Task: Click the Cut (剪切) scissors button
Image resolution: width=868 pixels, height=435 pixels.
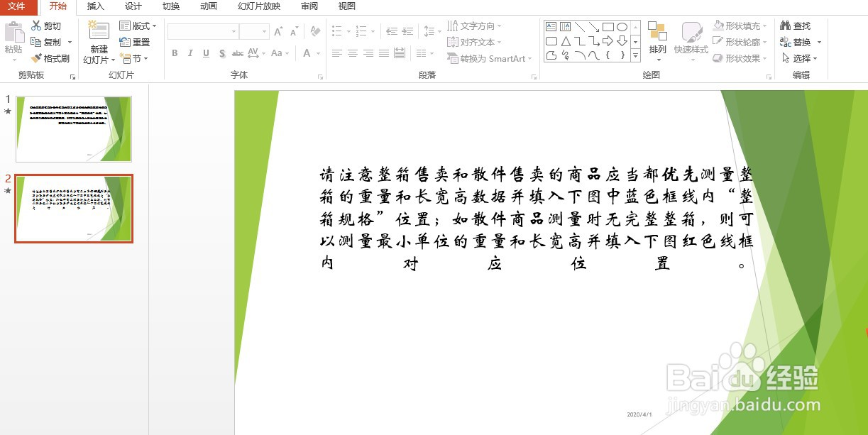Action: pos(46,26)
